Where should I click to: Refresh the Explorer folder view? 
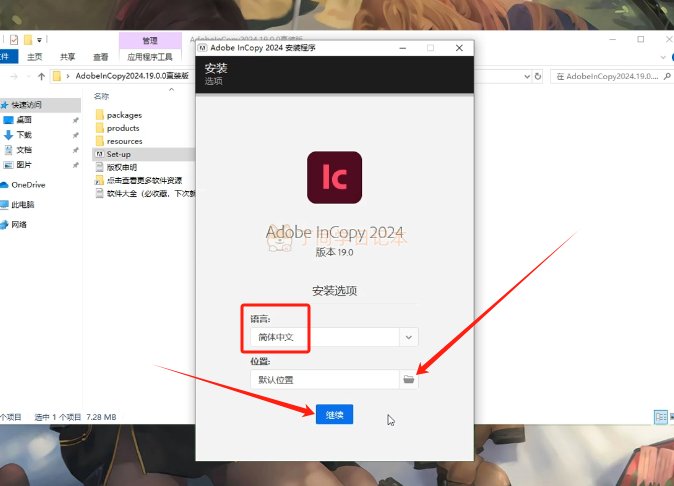[x=538, y=76]
